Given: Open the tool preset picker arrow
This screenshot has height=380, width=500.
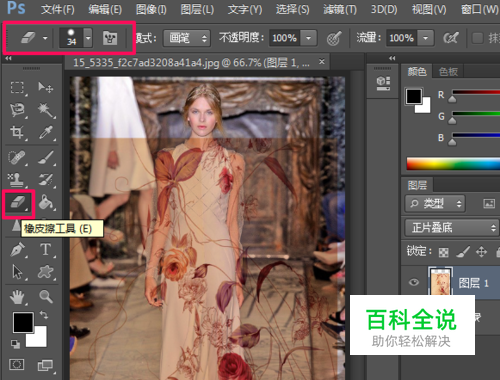Looking at the screenshot, I should 45,38.
